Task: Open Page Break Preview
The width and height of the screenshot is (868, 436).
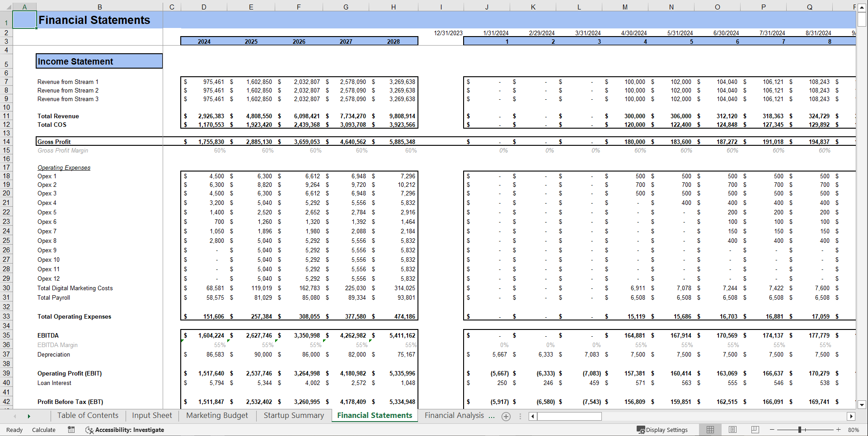Action: tap(755, 430)
